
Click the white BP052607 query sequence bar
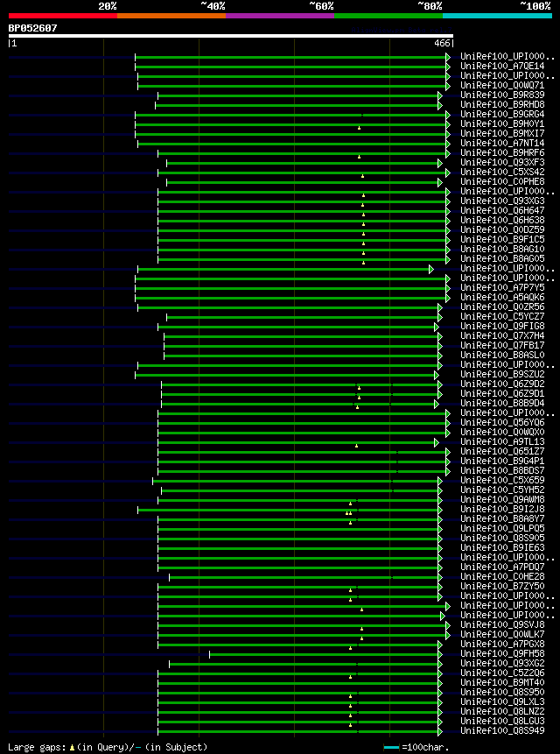[231, 36]
